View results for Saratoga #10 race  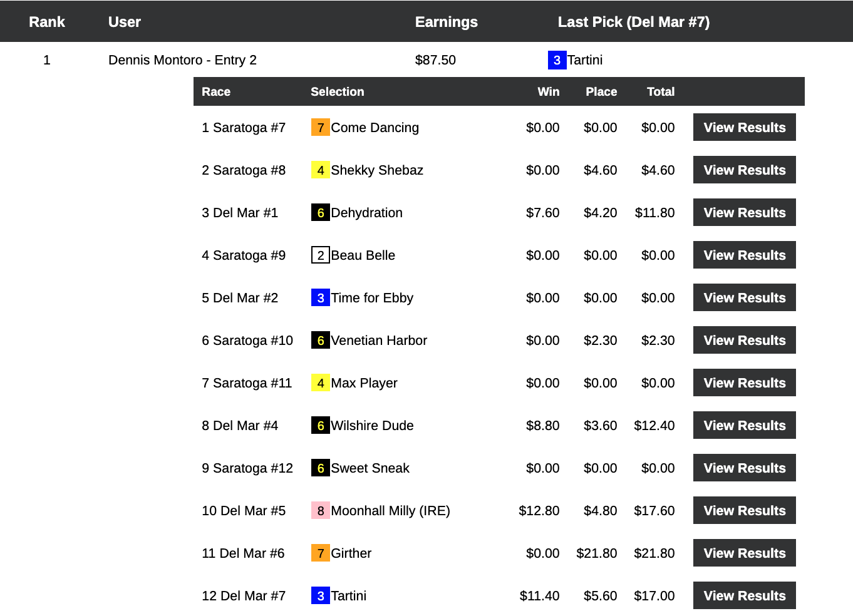744,341
